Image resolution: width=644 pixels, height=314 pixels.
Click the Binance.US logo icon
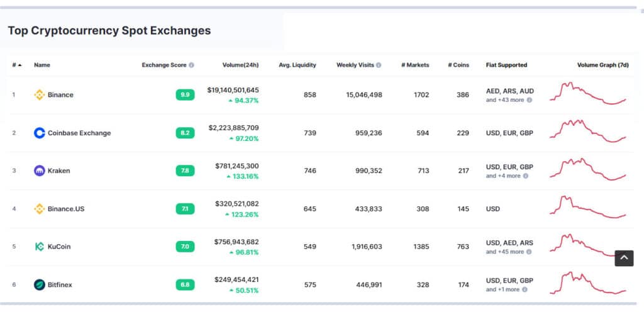40,209
